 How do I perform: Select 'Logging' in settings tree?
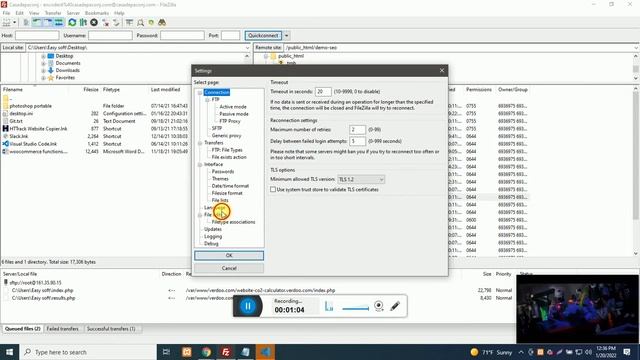213,236
